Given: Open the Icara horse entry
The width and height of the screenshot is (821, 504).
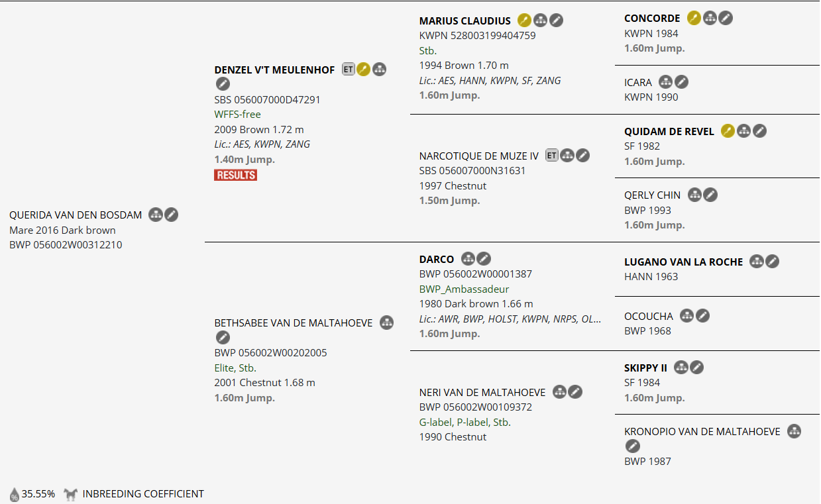Looking at the screenshot, I should (x=638, y=82).
